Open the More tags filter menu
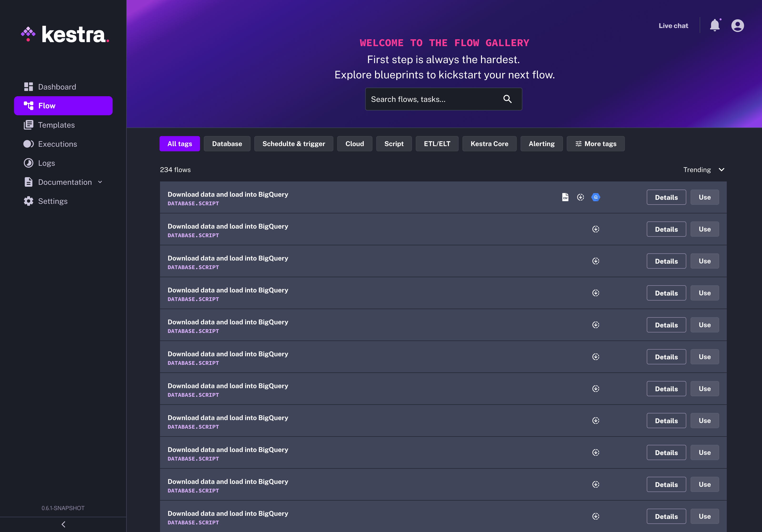 point(595,144)
